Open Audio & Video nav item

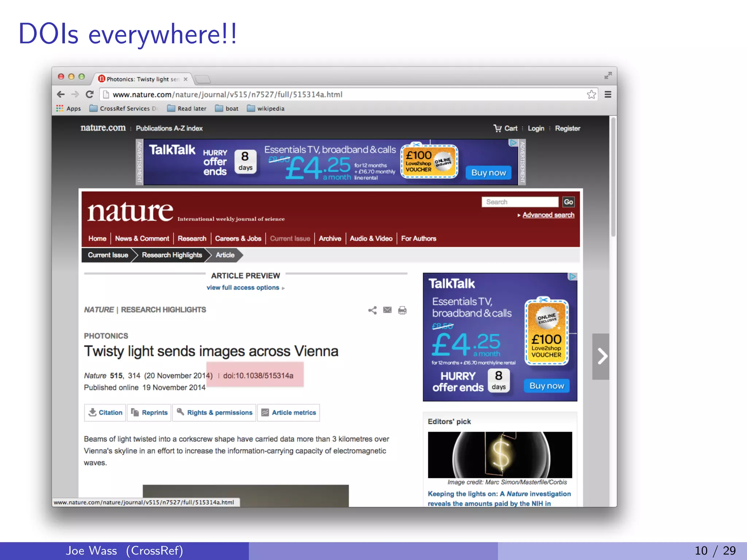(x=371, y=238)
